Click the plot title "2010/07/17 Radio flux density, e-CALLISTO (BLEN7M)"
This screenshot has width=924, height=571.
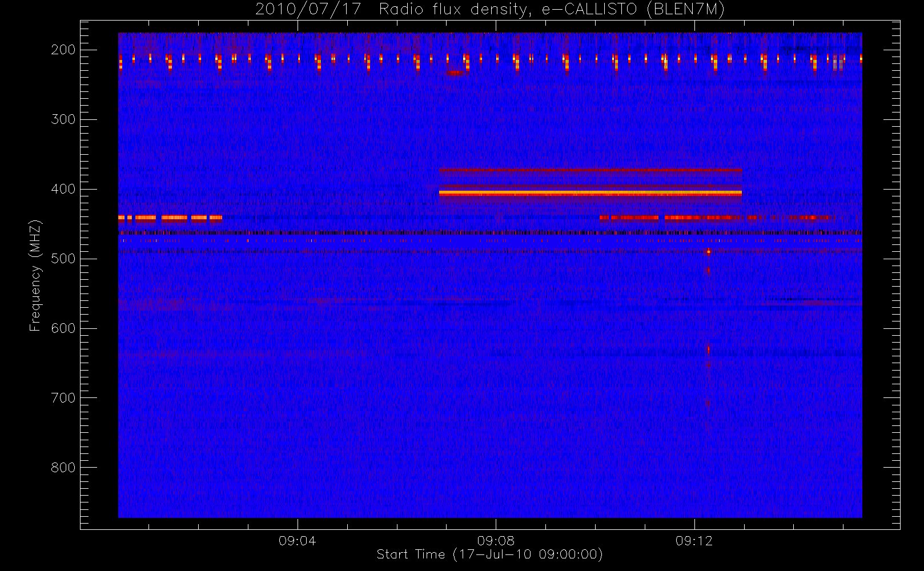pos(490,9)
